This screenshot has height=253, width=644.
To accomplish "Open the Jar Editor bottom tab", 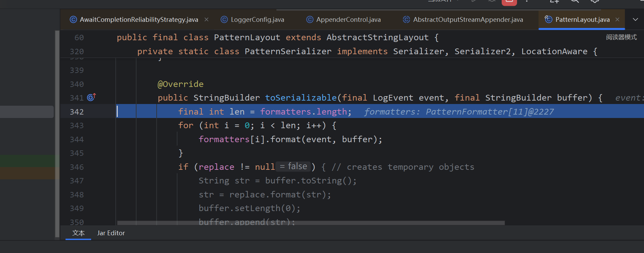I will click(x=111, y=233).
